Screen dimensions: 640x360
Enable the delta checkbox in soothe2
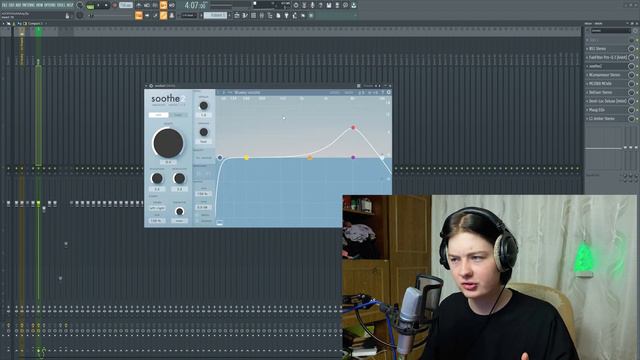198,215
